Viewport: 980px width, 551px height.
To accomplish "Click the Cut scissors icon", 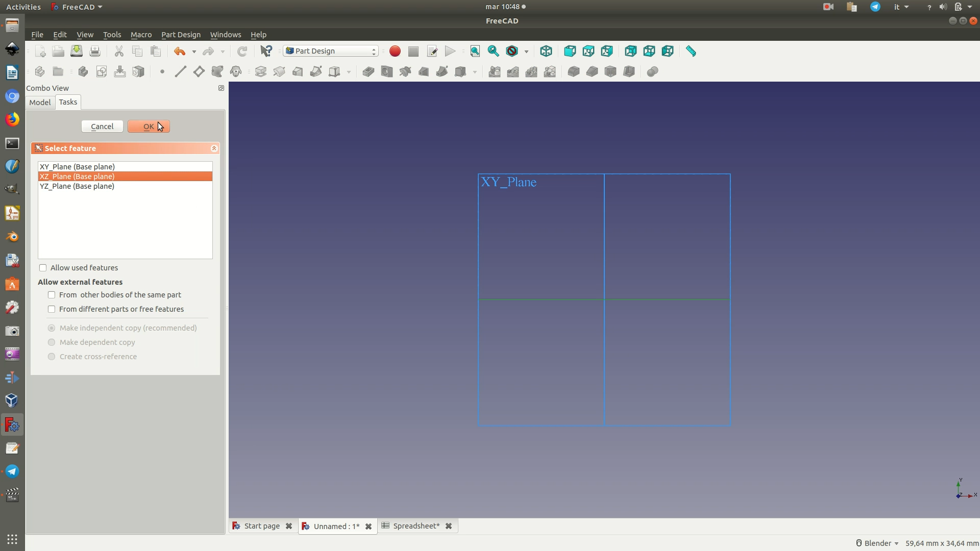I will (119, 51).
